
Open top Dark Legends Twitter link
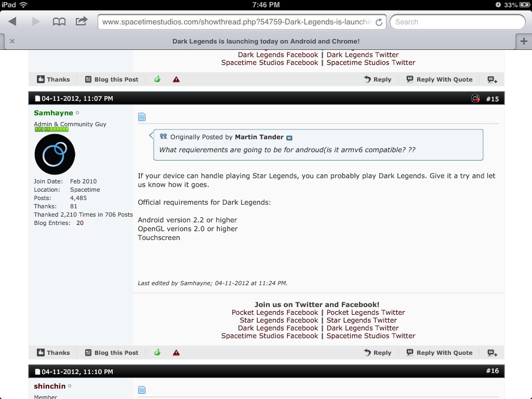pos(363,55)
